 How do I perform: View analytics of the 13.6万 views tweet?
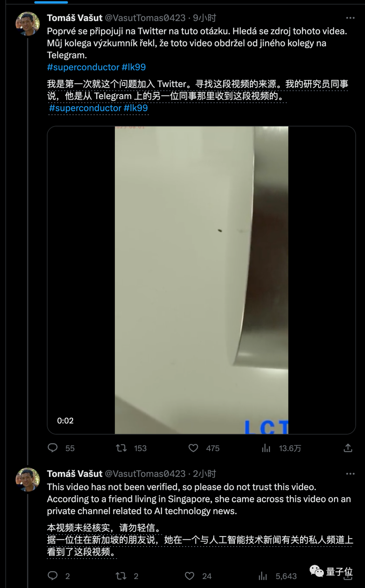click(266, 448)
